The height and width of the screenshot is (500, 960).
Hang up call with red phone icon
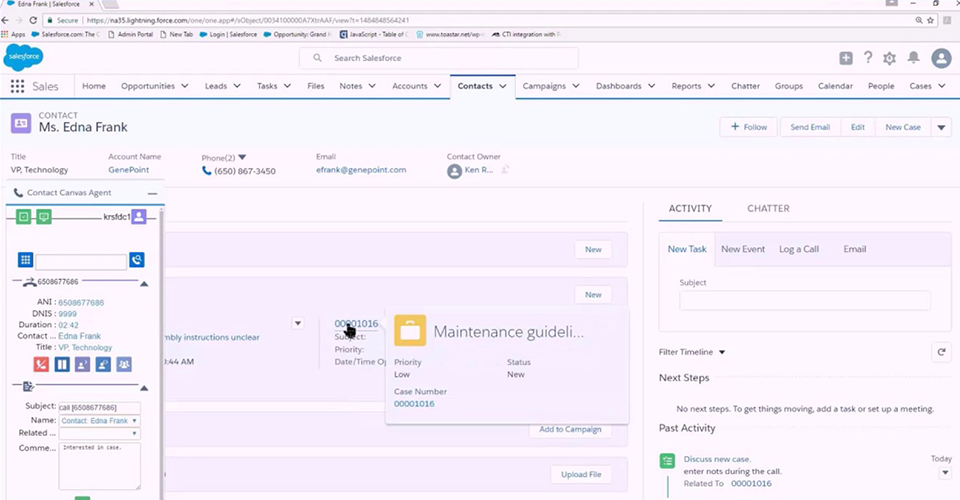(41, 364)
